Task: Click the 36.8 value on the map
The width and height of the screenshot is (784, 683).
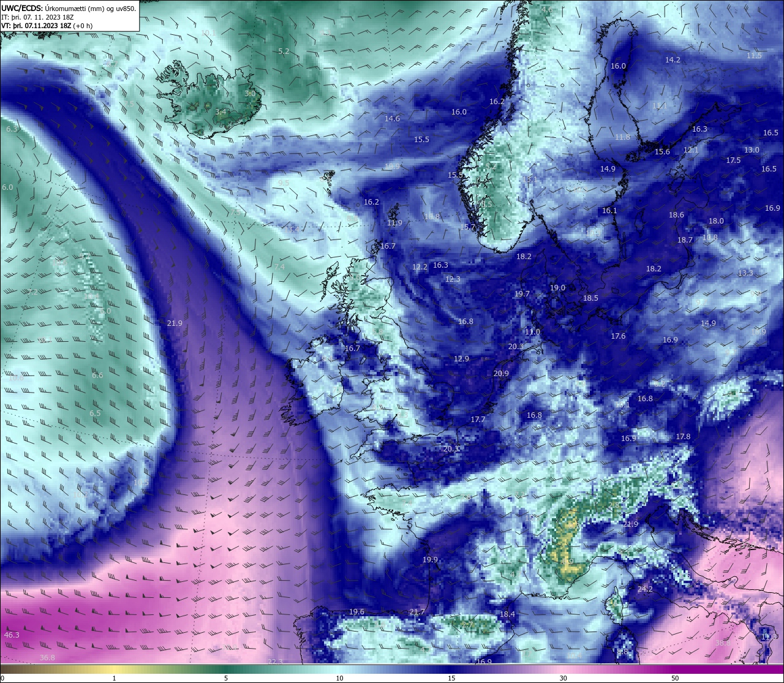Action: [x=47, y=658]
